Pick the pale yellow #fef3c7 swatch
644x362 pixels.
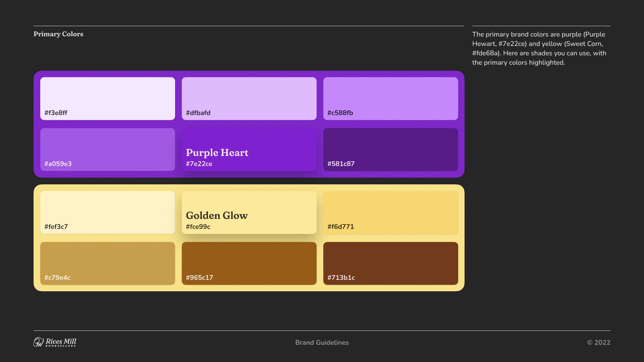coord(107,209)
